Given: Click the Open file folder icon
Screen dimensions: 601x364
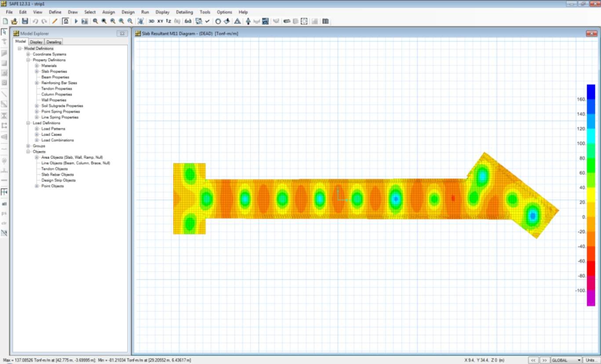Looking at the screenshot, I should coord(14,21).
